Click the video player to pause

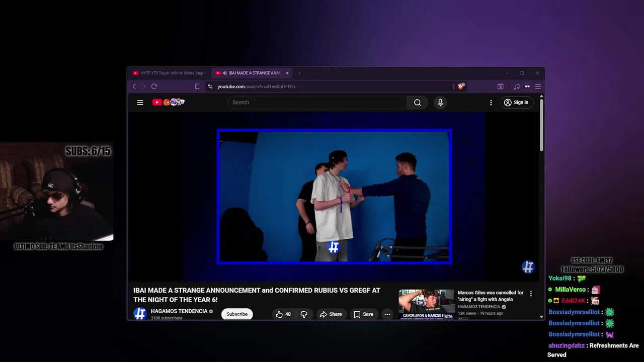334,196
